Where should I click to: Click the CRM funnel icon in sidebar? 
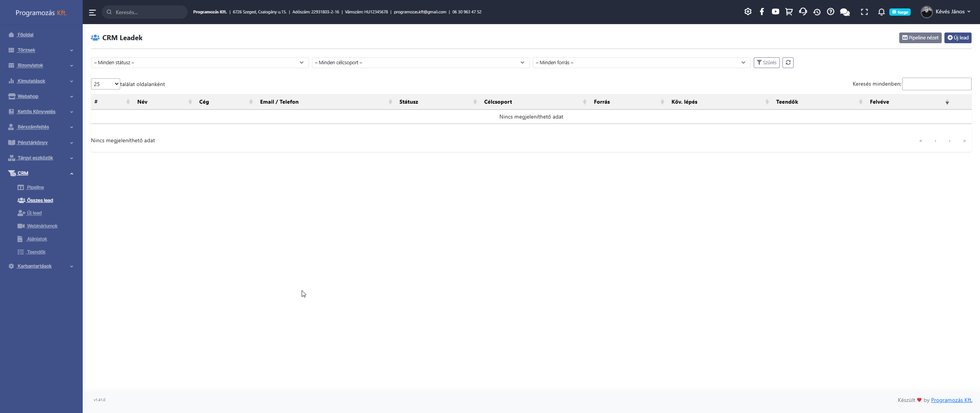point(12,173)
